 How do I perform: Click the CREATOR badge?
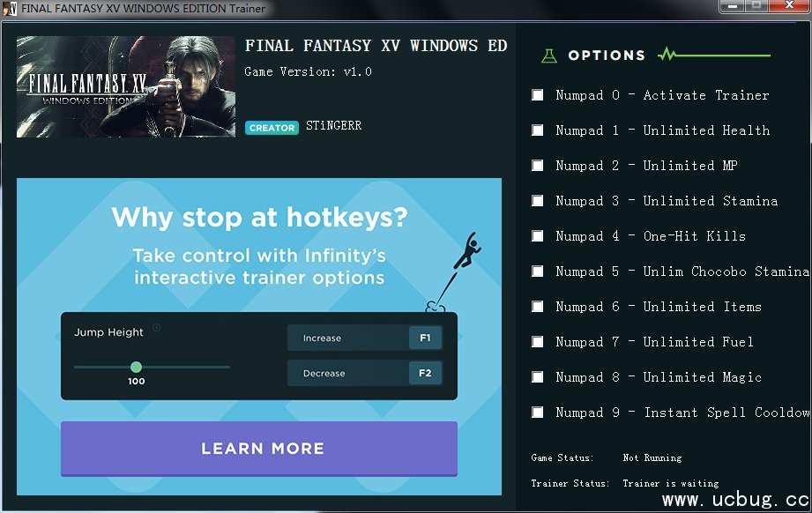pos(272,128)
